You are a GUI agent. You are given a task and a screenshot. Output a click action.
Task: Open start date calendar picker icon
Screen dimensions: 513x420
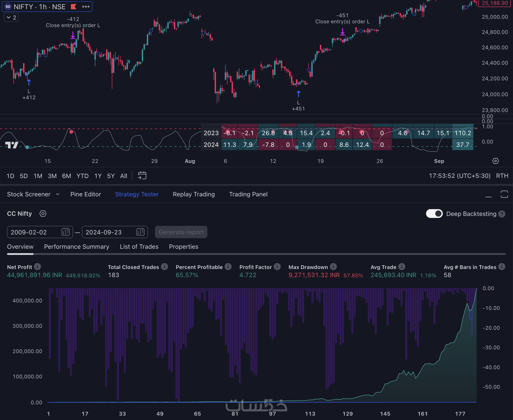click(x=65, y=232)
